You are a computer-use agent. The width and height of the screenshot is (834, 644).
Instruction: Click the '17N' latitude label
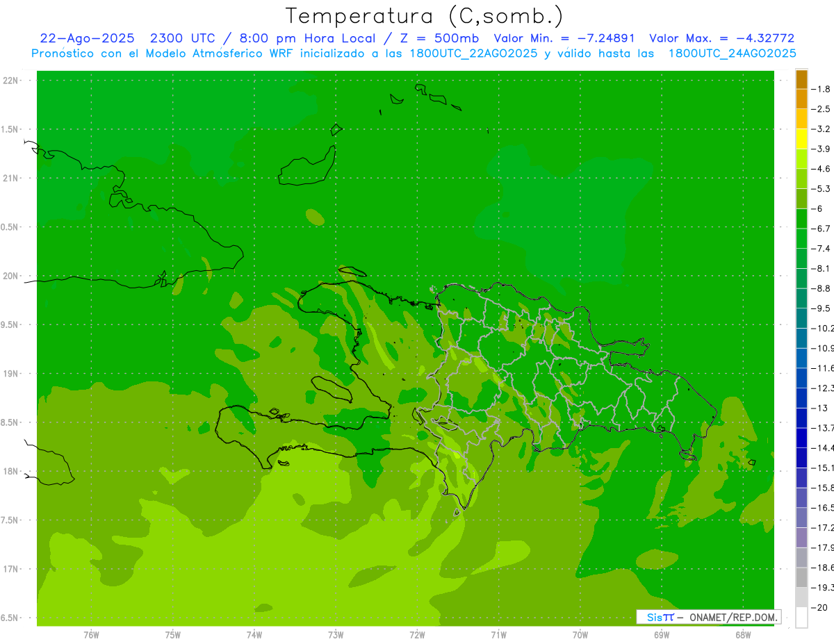[x=11, y=569]
